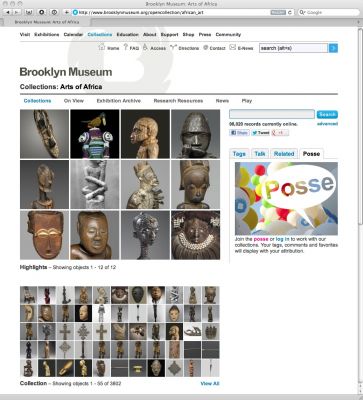This screenshot has height=400, width=363.
Task: Click the collection Search button
Action: [x=327, y=114]
